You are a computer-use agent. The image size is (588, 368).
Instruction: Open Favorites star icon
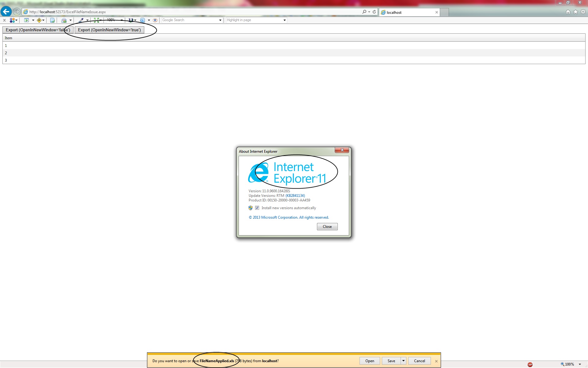[575, 12]
